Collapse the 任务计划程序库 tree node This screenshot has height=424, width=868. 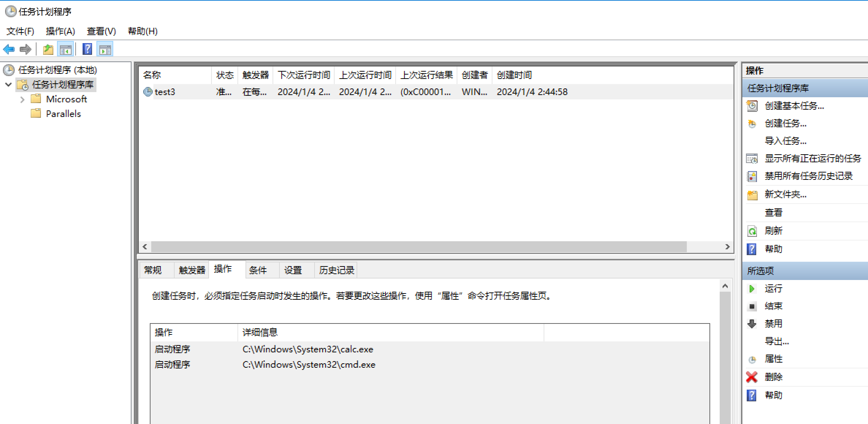pos(8,85)
